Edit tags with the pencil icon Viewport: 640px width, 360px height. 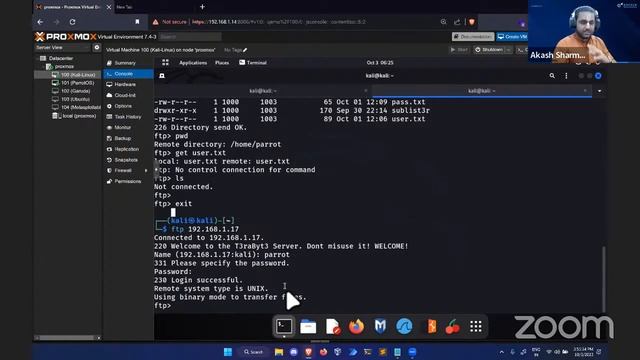[245, 50]
